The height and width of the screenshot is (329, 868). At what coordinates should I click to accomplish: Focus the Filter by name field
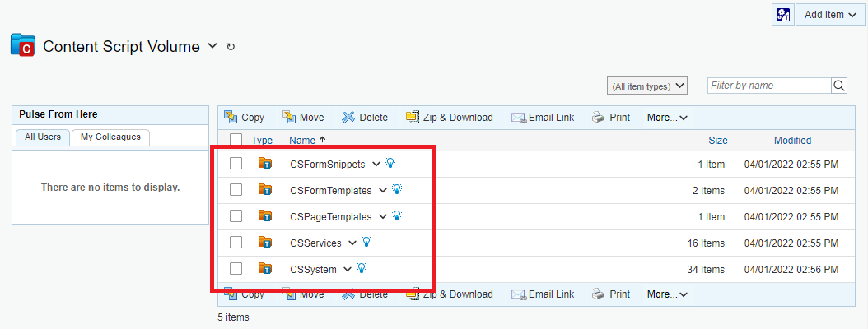(x=769, y=86)
